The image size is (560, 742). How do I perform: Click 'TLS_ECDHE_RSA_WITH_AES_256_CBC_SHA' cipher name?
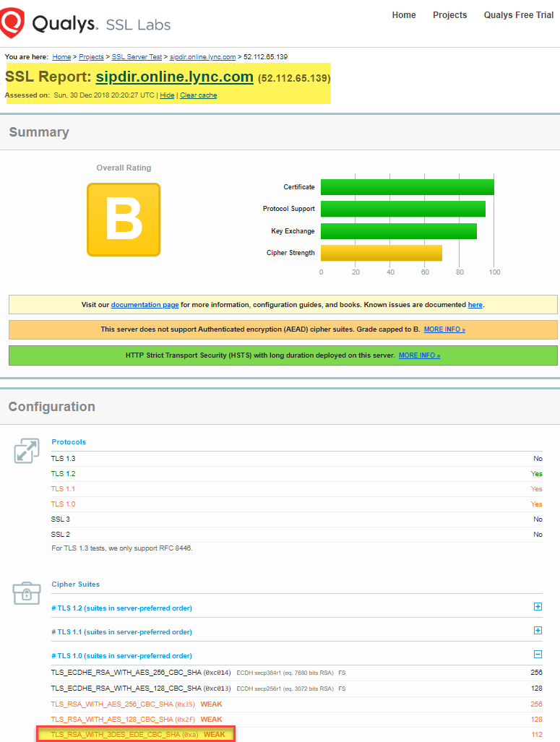[126, 673]
